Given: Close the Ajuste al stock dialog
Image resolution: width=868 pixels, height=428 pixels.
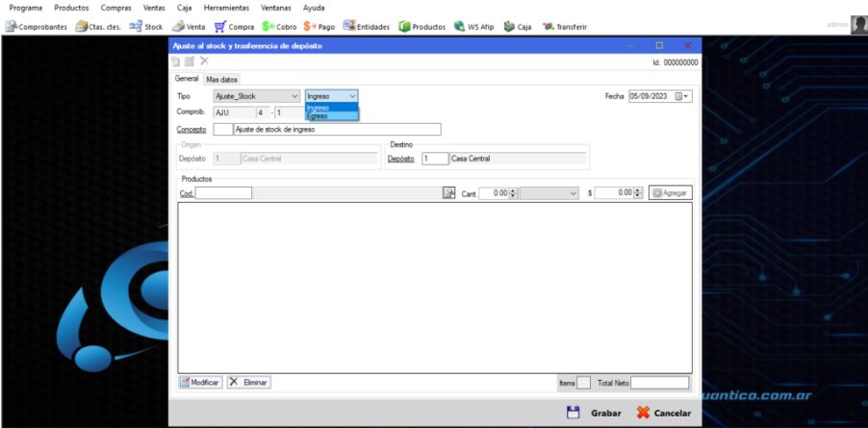Looking at the screenshot, I should [687, 46].
